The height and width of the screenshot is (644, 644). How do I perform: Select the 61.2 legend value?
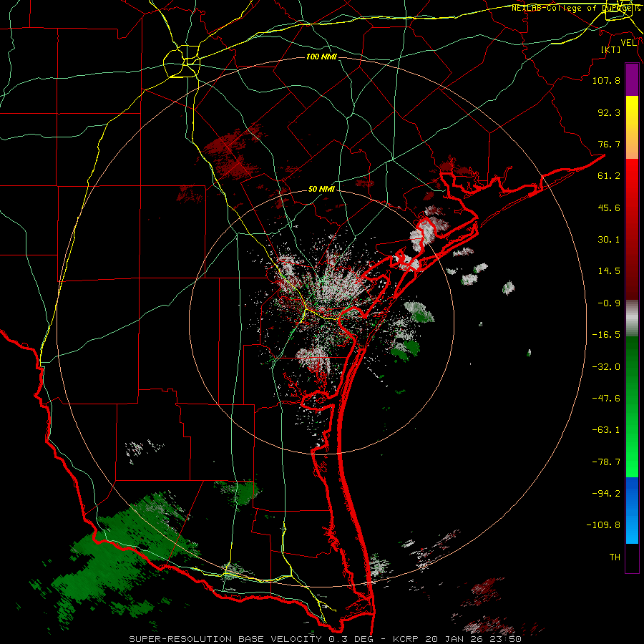(609, 176)
